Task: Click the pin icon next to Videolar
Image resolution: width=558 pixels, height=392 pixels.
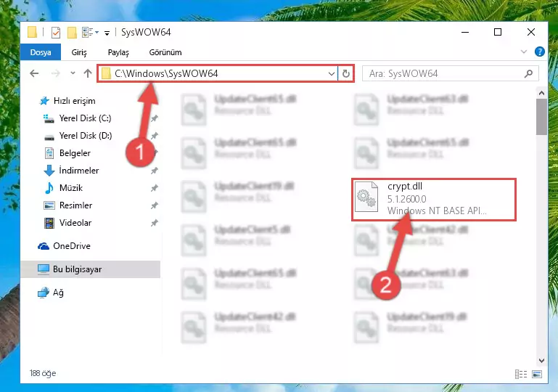Action: pyautogui.click(x=154, y=223)
